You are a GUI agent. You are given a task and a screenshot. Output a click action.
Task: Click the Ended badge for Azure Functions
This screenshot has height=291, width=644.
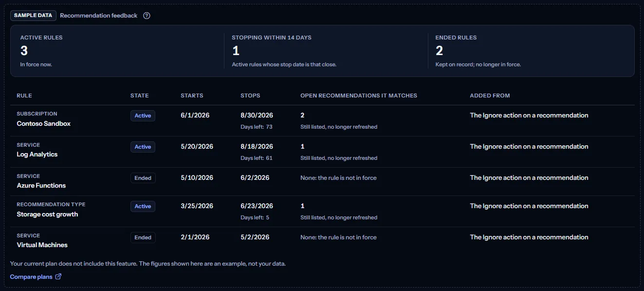click(143, 178)
